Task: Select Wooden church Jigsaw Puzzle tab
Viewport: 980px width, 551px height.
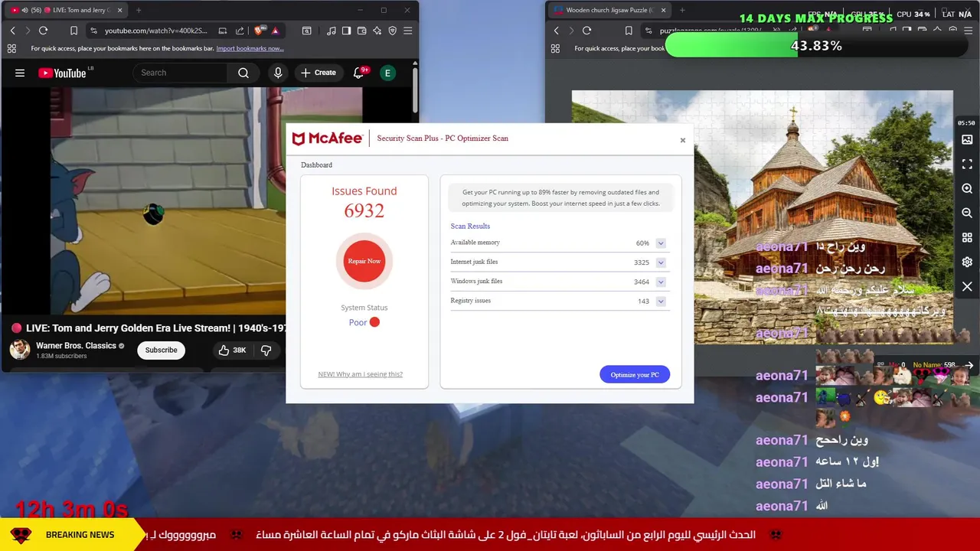Action: pyautogui.click(x=609, y=10)
